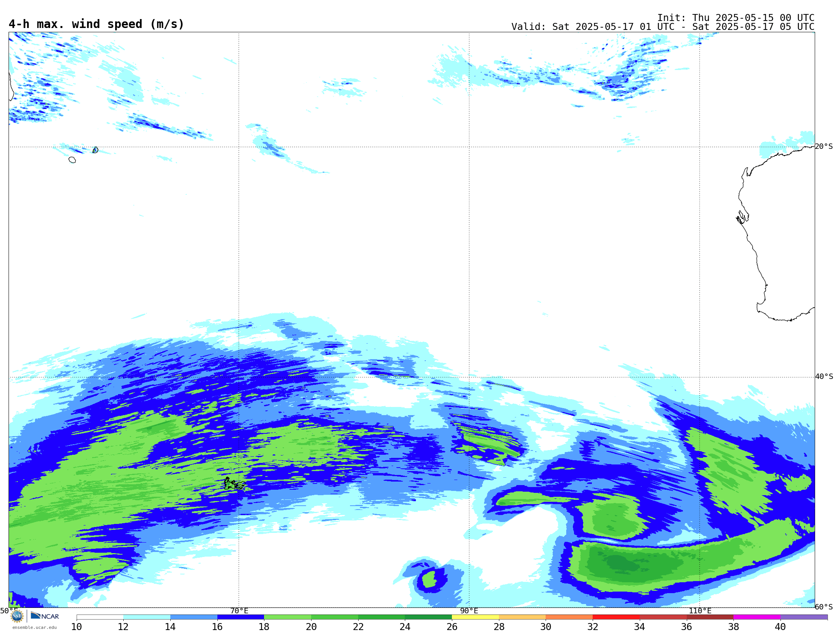Click the 40°S latitude label

(824, 377)
